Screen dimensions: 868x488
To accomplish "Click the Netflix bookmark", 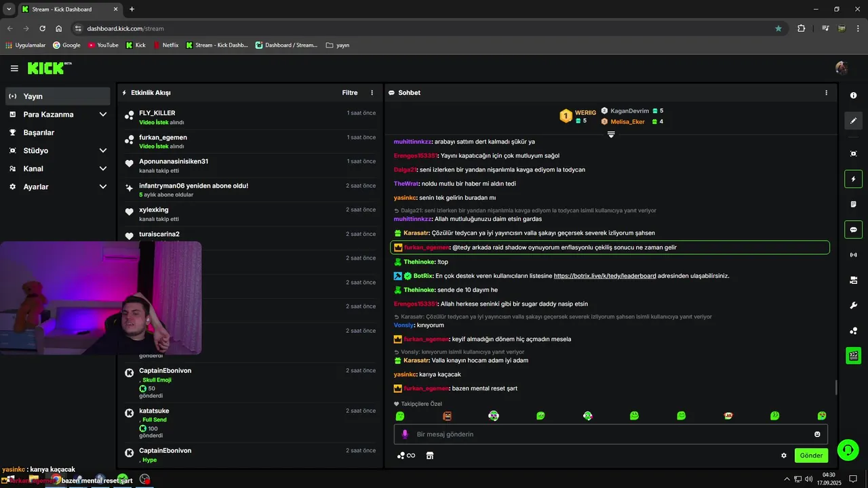I will click(166, 45).
